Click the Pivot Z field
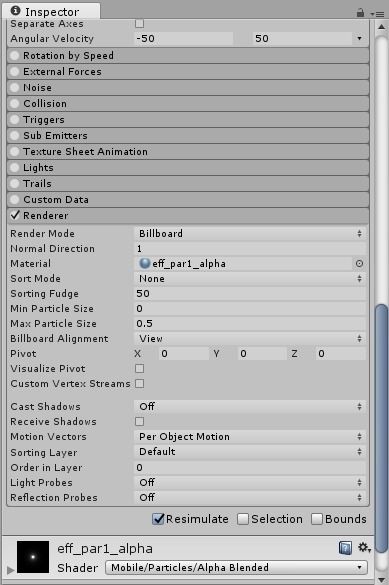The width and height of the screenshot is (389, 585). point(341,354)
